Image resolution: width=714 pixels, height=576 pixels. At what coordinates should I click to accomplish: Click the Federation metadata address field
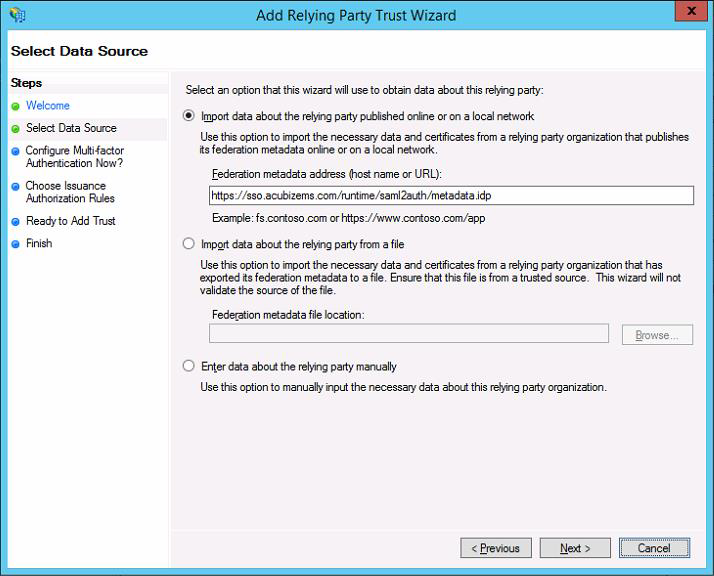[451, 195]
